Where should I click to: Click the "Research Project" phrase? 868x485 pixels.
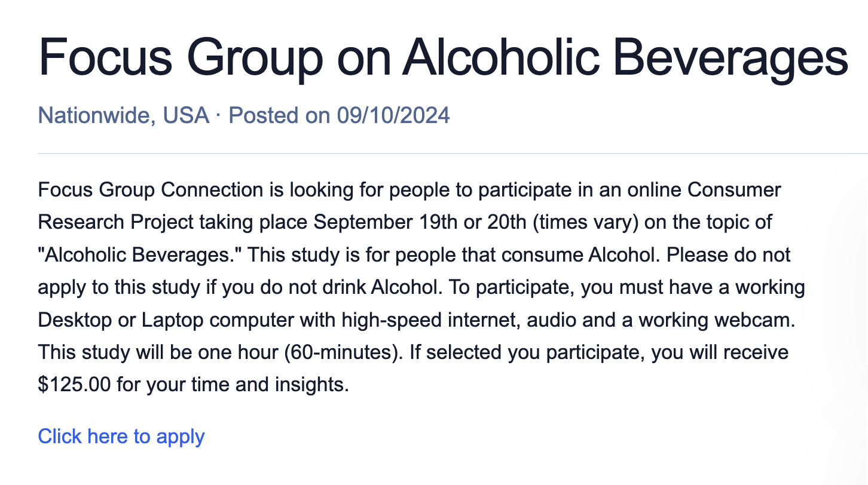[115, 223]
